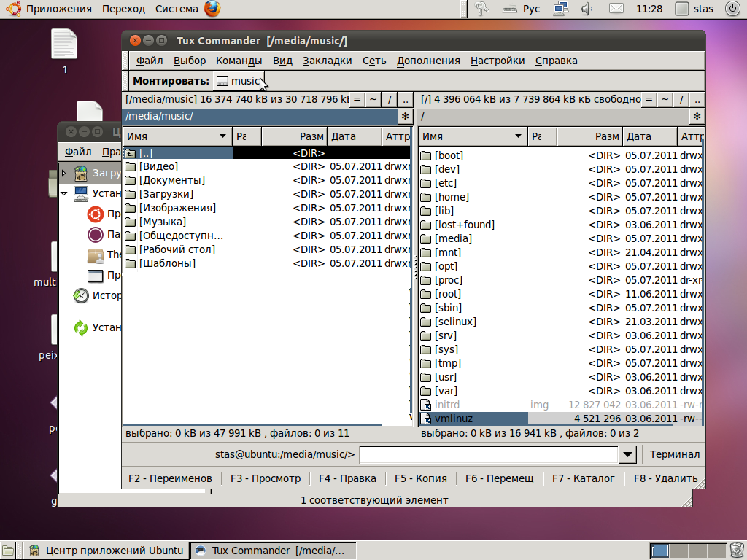Viewport: 747px width, 560px height.
Task: Click the vmlinuz symlink file icon
Action: [425, 419]
